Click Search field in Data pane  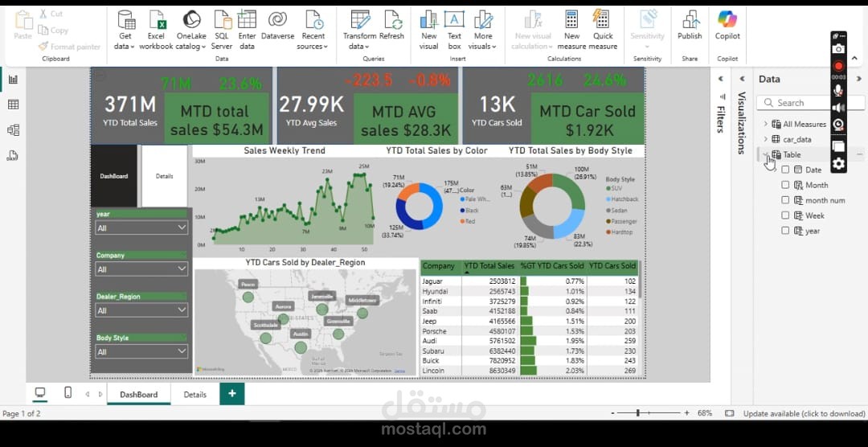tap(810, 102)
